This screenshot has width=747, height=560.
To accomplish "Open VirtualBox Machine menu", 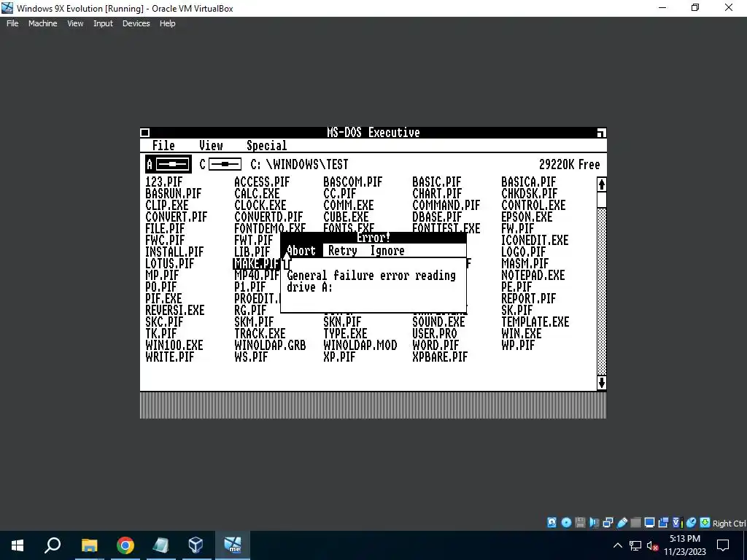I will [x=42, y=23].
